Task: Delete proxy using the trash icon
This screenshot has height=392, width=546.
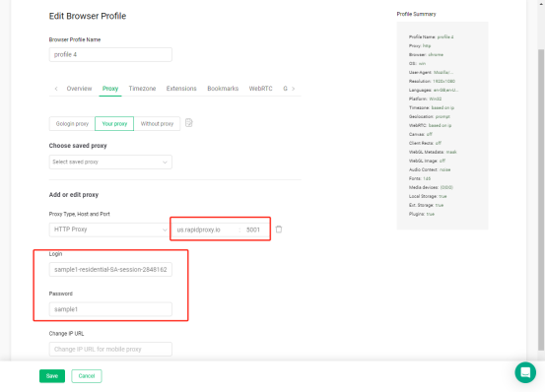Action: pyautogui.click(x=279, y=229)
